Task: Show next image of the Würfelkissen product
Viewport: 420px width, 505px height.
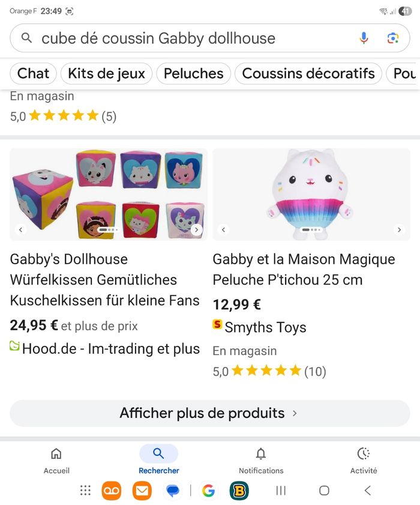Action: (x=197, y=229)
